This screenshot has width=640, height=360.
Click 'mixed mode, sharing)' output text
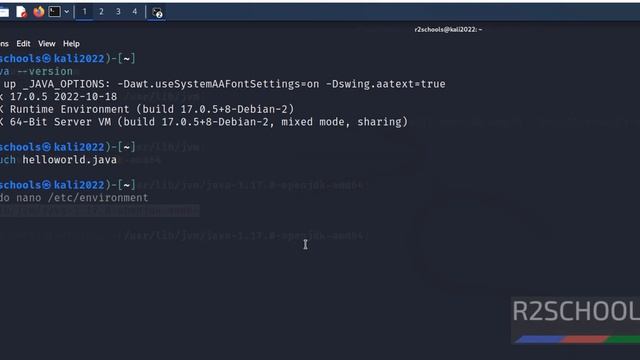344,122
